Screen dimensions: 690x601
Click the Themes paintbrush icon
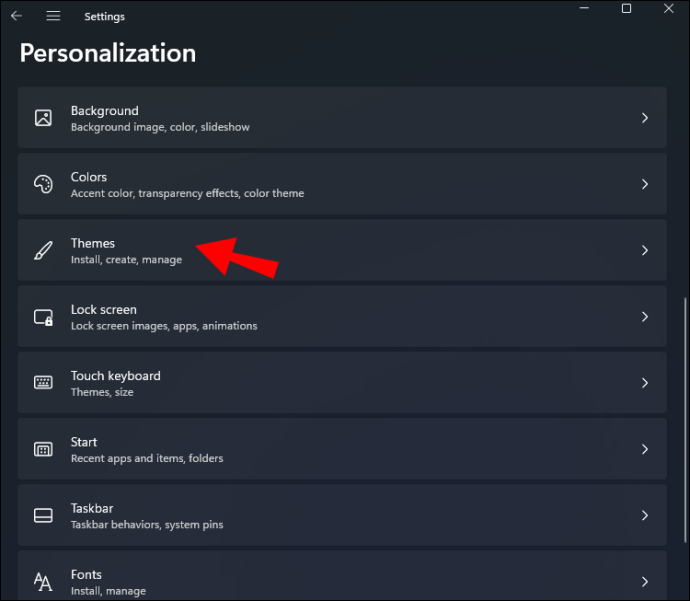tap(43, 250)
